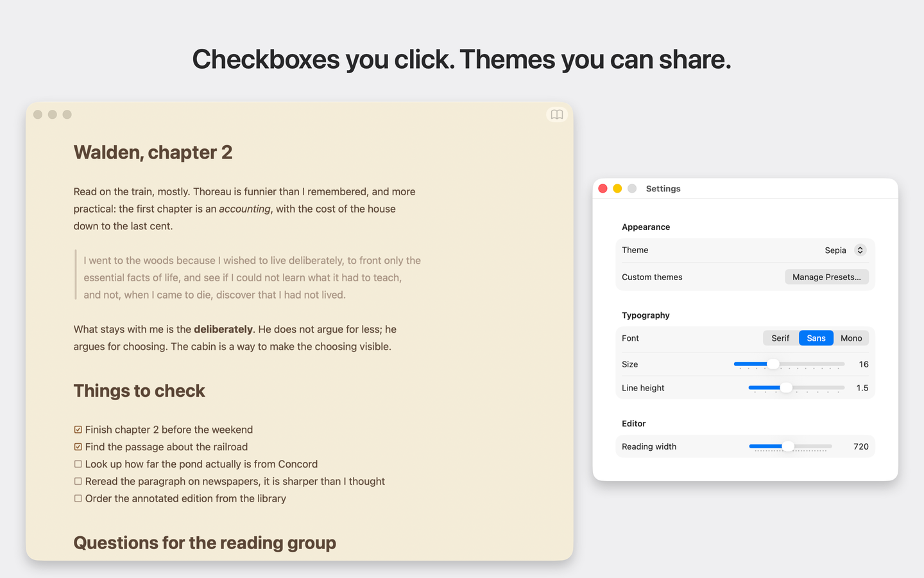Minimize the Settings window with yellow button

(x=617, y=188)
